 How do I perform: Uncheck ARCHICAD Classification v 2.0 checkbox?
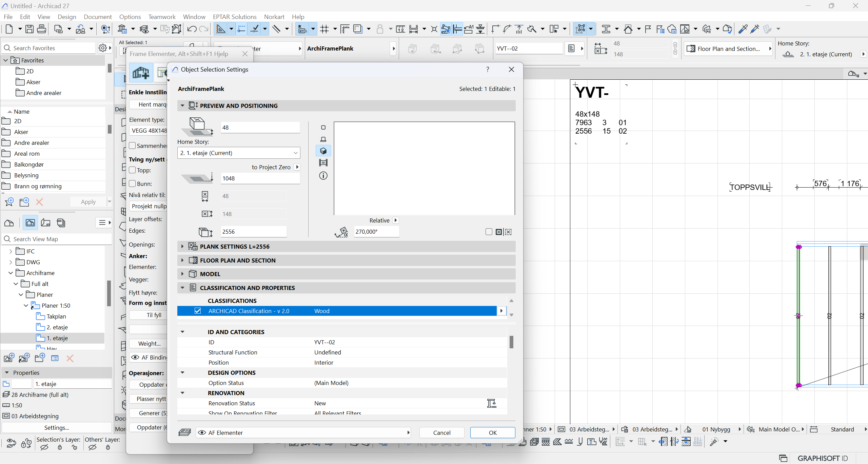198,311
